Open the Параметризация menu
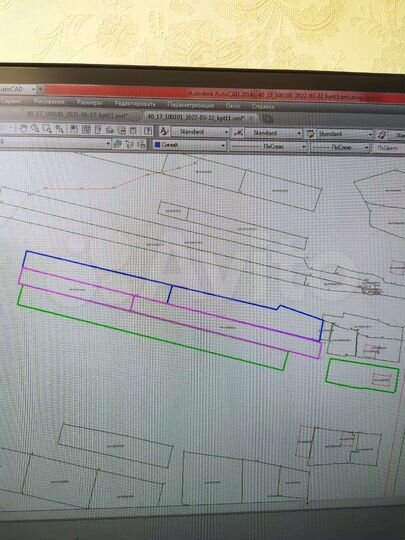This screenshot has width=405, height=540. (x=190, y=105)
